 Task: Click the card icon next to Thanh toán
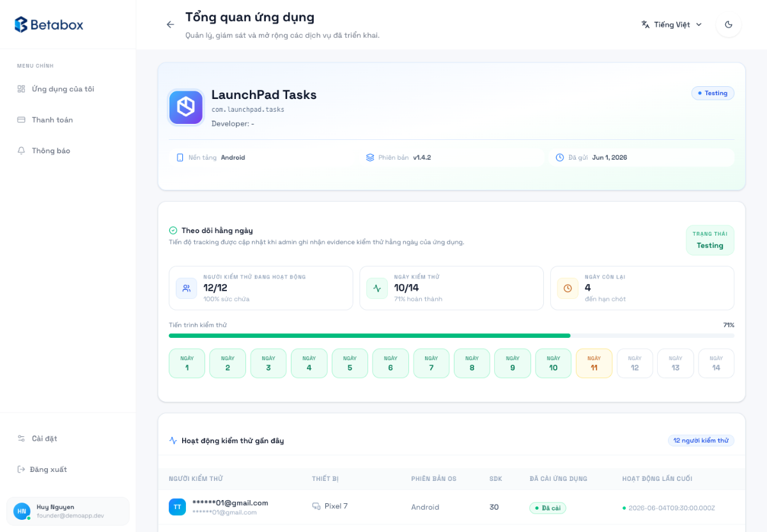pyautogui.click(x=21, y=119)
